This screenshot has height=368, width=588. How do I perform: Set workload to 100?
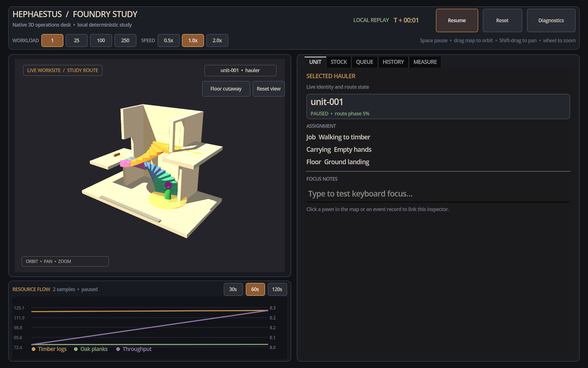tap(101, 40)
